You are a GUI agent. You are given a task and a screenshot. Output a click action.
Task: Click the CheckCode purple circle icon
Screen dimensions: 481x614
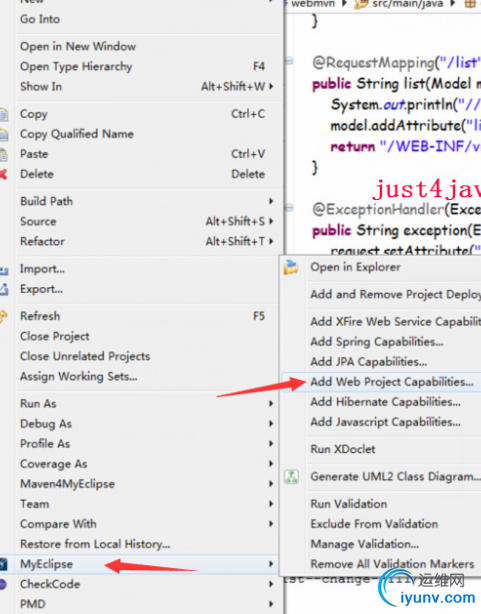tap(3, 584)
